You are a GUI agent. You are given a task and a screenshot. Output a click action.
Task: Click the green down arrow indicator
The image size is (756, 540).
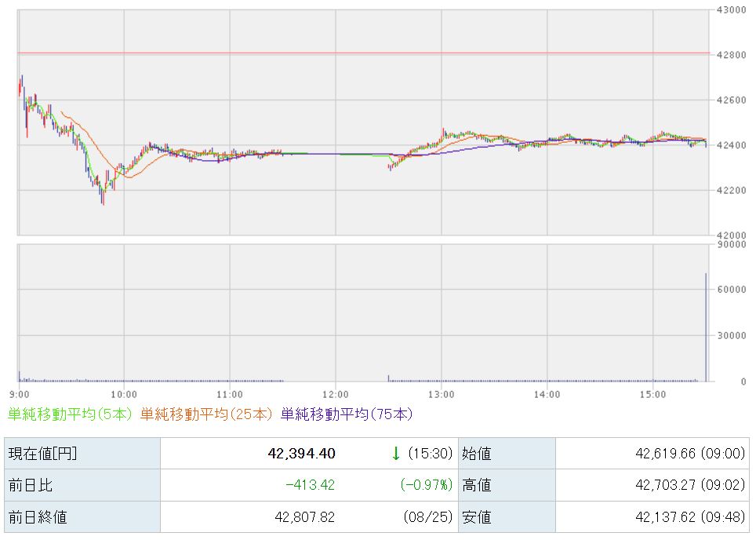pos(396,453)
